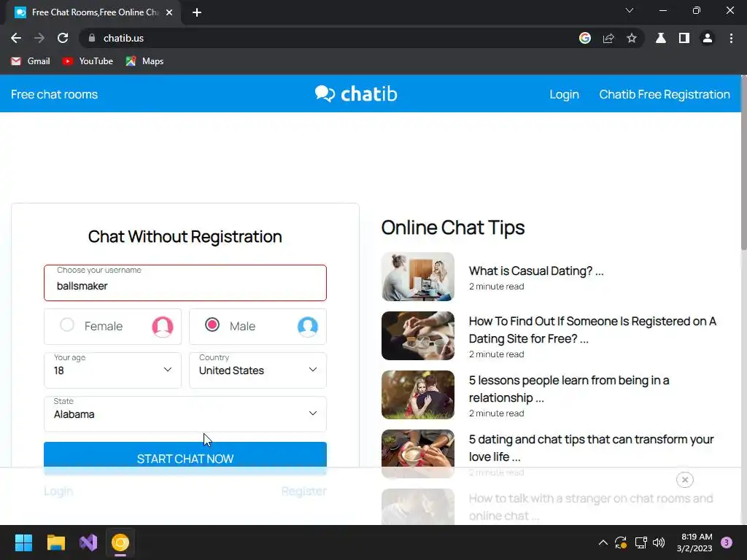Open the Gmail bookmark

[31, 61]
